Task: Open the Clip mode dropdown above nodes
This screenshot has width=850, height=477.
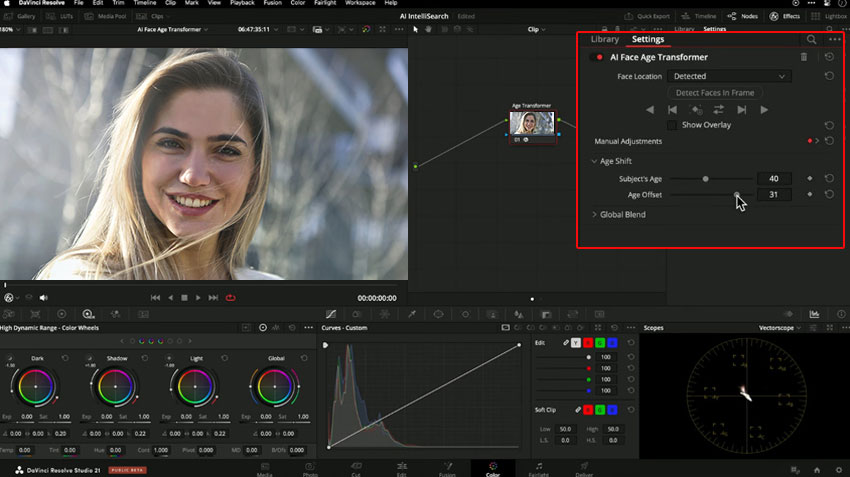Action: click(536, 29)
